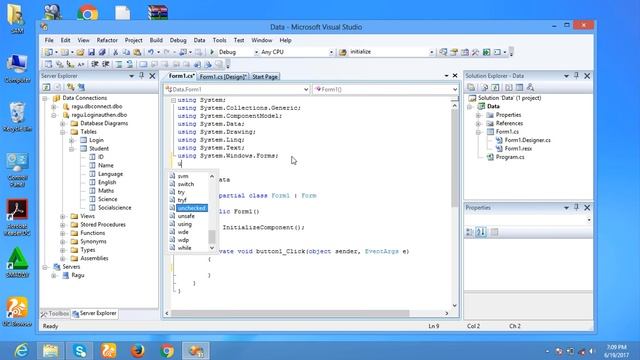Select 'using' in the IntelliSense list
The image size is (640, 360).
pos(185,224)
